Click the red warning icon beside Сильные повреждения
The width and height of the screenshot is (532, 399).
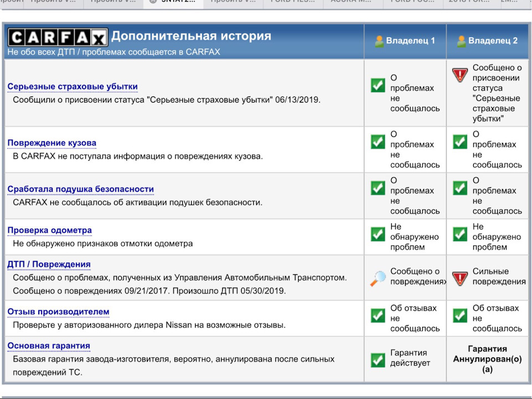point(460,279)
